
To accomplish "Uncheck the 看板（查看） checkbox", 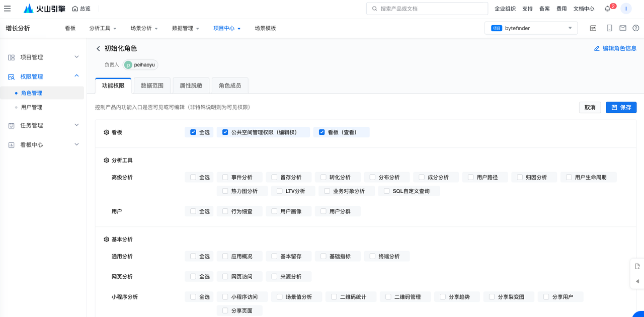I will [322, 132].
